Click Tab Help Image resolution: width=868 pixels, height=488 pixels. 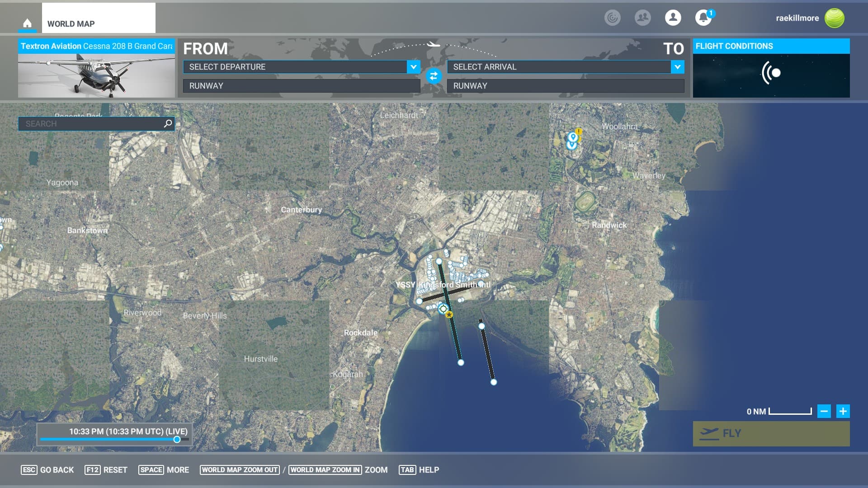click(419, 470)
